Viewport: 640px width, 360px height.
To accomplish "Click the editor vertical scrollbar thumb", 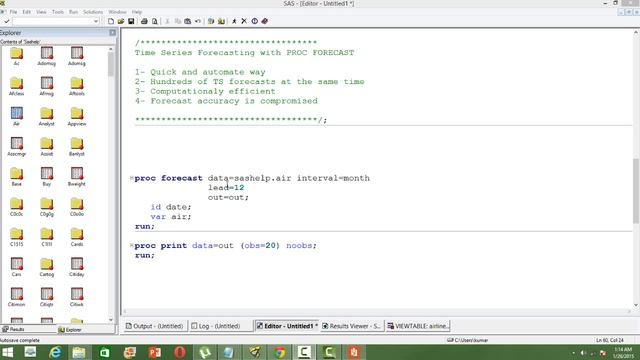I will 636,191.
